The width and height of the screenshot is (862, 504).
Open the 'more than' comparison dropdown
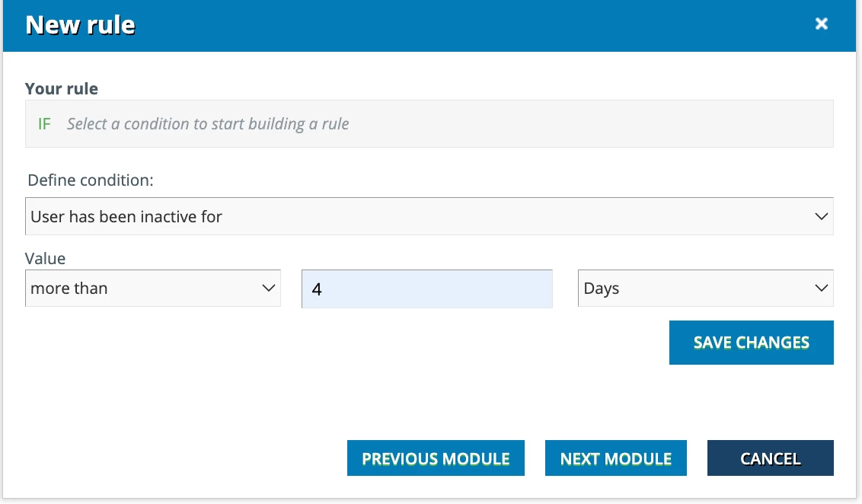pyautogui.click(x=145, y=289)
